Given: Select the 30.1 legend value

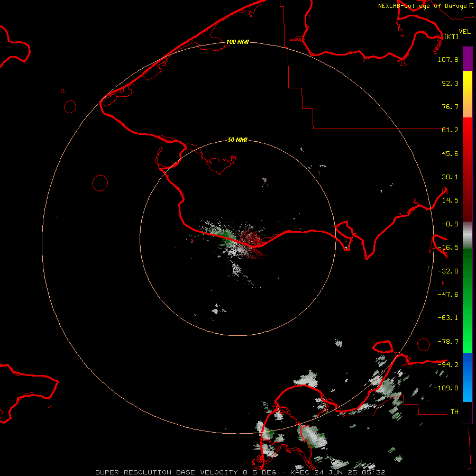Looking at the screenshot, I should tap(450, 177).
